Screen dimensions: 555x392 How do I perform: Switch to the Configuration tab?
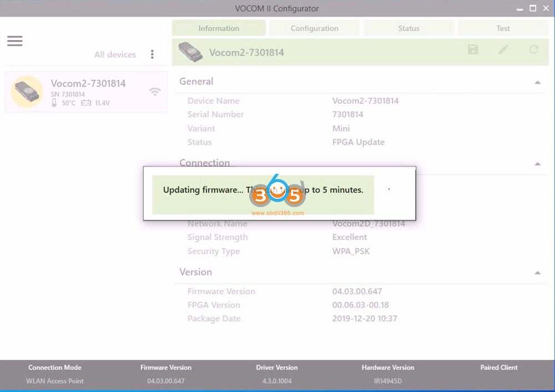tap(314, 28)
